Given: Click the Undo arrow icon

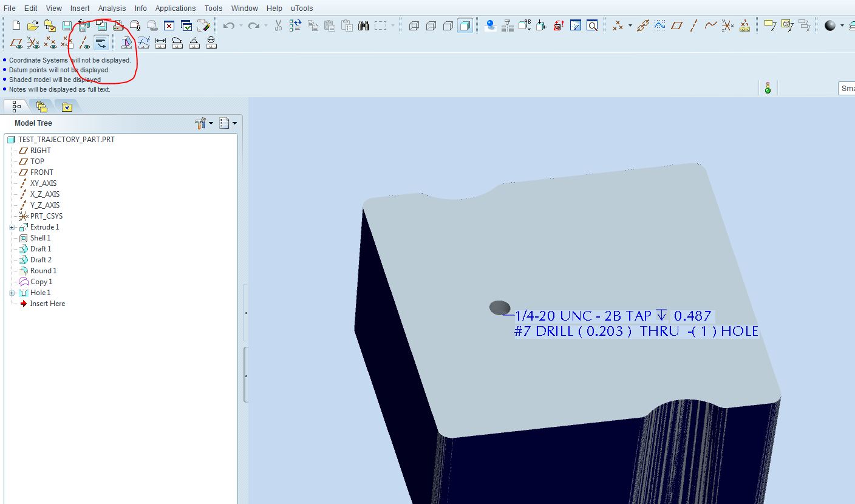Looking at the screenshot, I should click(228, 26).
